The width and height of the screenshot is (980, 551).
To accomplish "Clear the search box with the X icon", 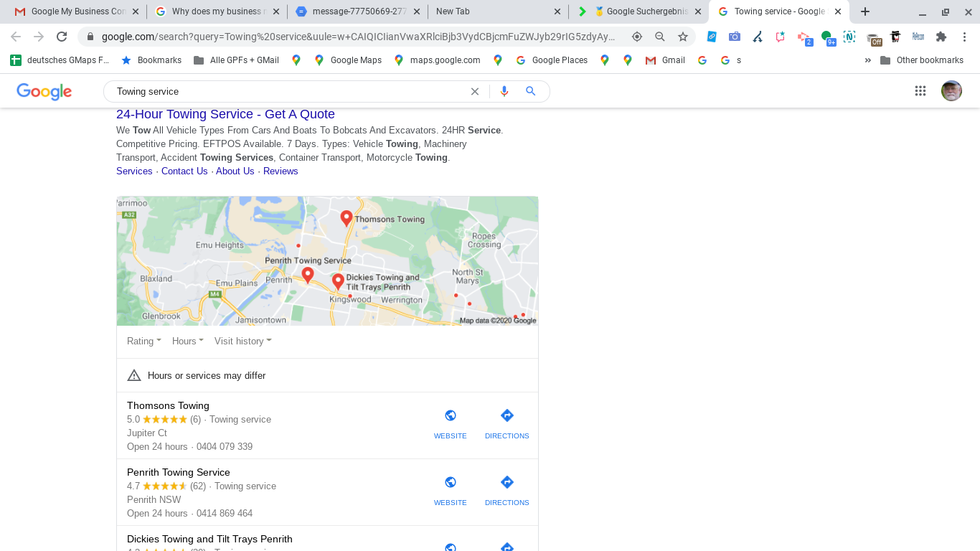I will [474, 91].
